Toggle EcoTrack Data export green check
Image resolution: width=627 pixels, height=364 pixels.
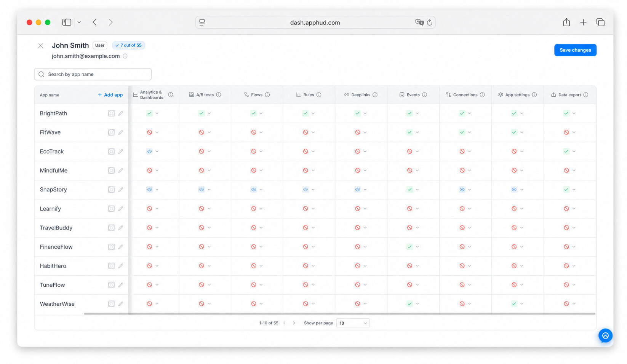[x=566, y=152]
